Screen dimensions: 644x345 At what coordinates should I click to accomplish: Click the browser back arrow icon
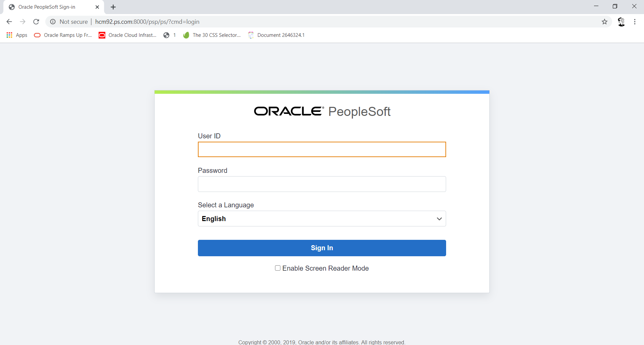(9, 22)
